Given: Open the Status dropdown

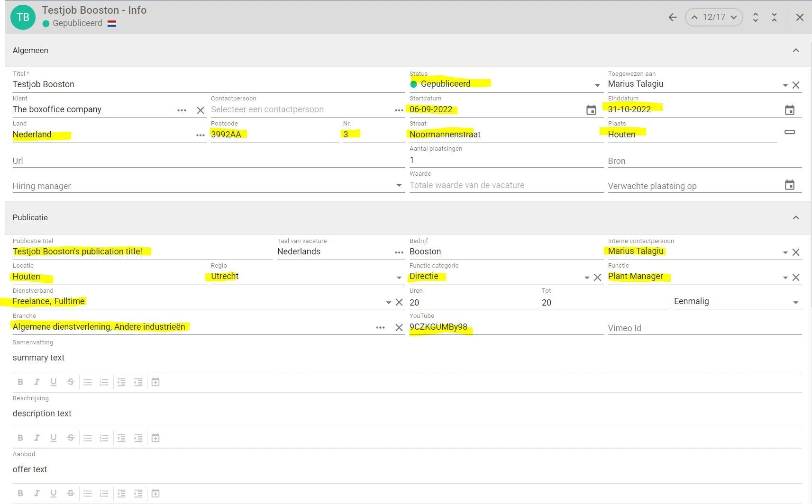Looking at the screenshot, I should [x=597, y=85].
